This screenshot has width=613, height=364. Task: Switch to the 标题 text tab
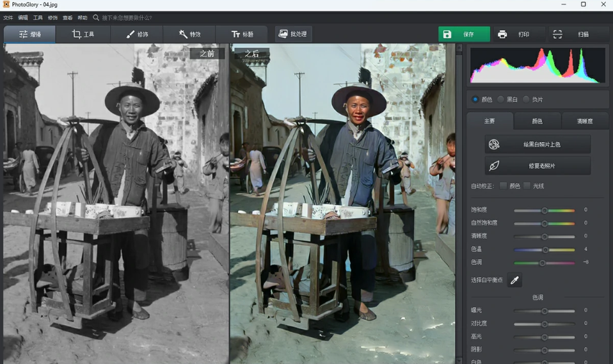click(242, 35)
